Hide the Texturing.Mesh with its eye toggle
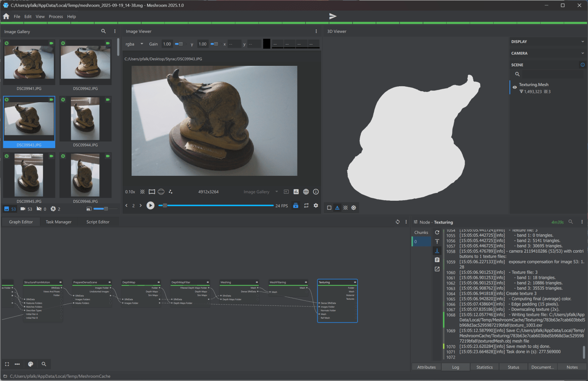The image size is (588, 381). tap(514, 87)
